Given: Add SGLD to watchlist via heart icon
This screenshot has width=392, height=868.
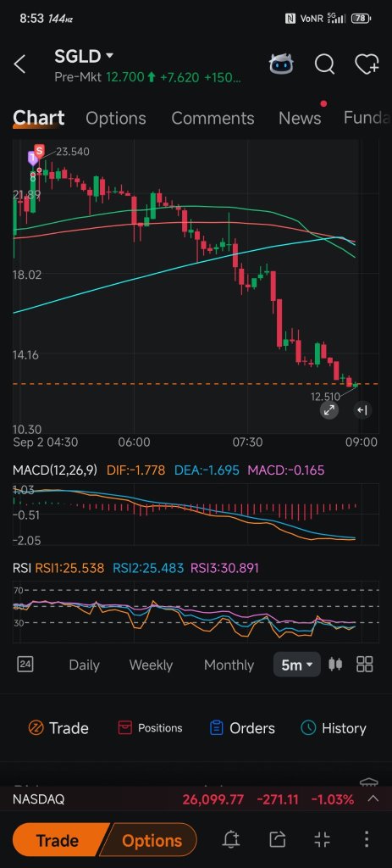Looking at the screenshot, I should point(367,64).
